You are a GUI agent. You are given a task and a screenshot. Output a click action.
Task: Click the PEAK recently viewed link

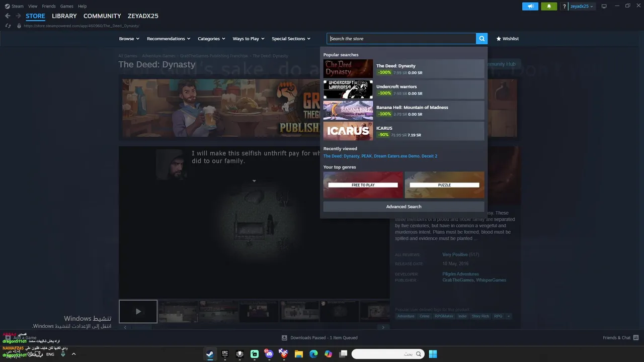tap(366, 156)
